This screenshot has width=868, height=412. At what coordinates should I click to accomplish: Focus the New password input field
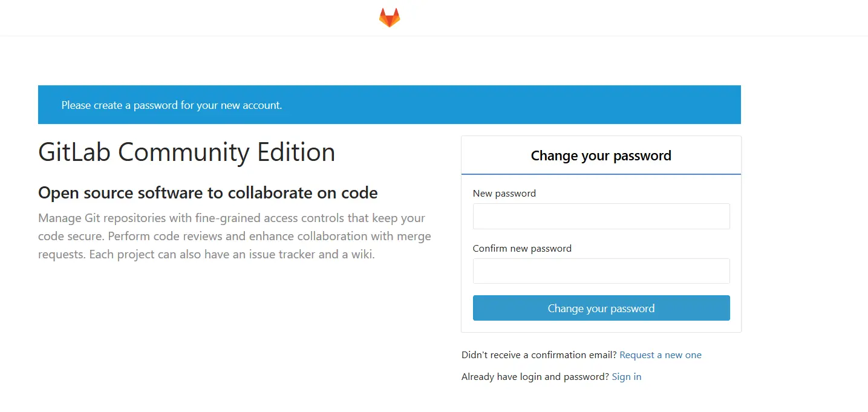[601, 216]
